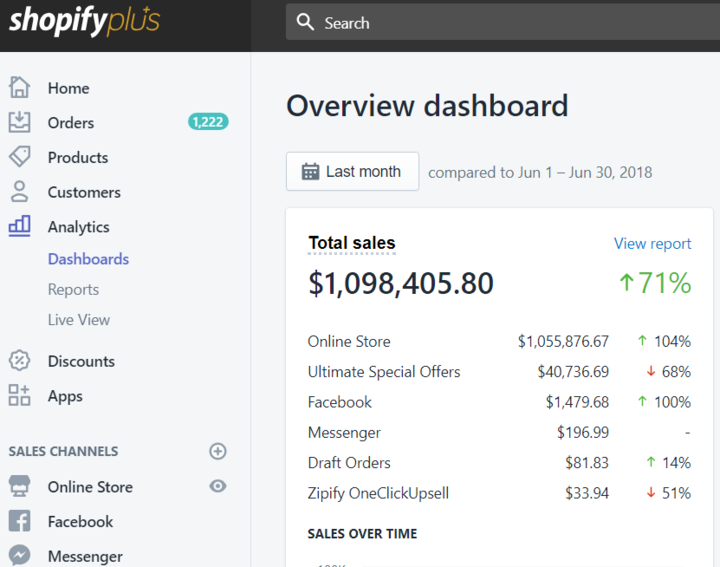This screenshot has width=720, height=567.
Task: Open the Facebook sales channel
Action: [80, 522]
